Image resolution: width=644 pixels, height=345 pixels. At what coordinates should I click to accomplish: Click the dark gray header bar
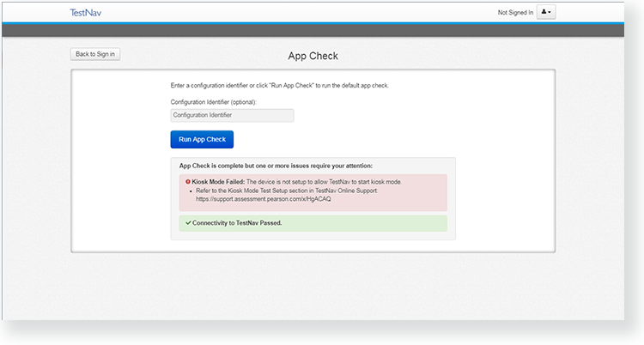point(322,31)
